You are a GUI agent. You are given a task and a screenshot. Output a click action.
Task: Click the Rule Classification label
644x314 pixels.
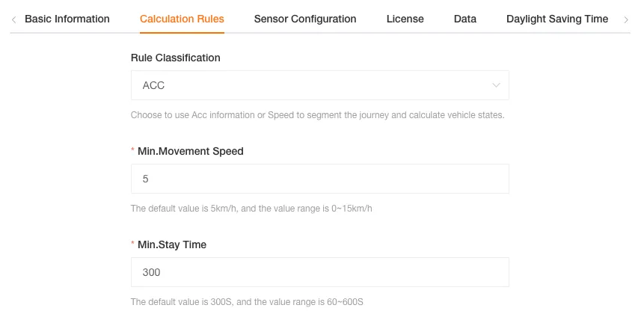click(x=175, y=58)
